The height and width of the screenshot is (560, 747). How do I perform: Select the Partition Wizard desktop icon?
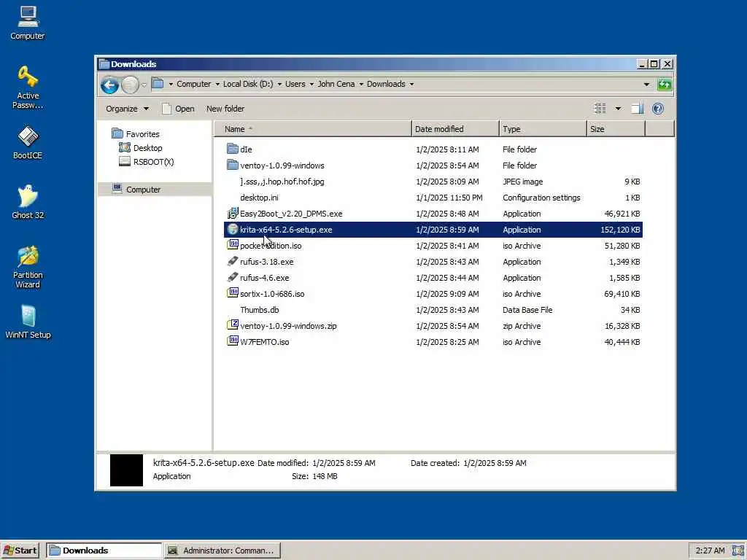(x=28, y=267)
